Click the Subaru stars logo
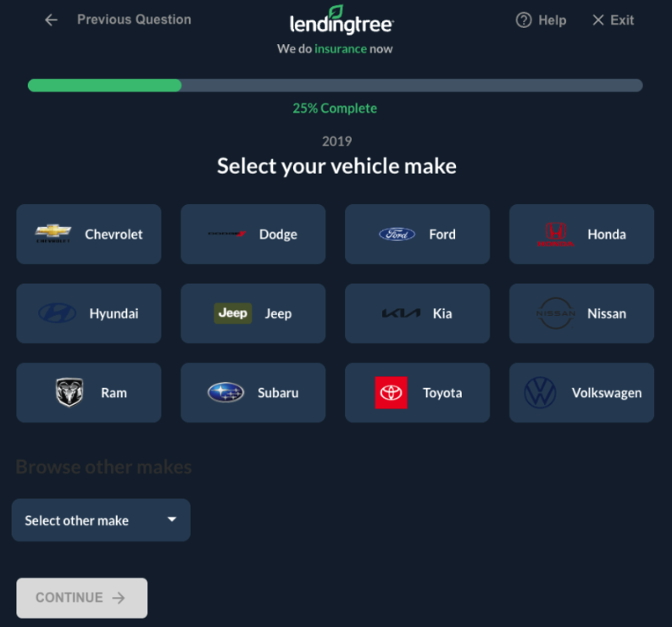Screen dimensions: 672x627 pyautogui.click(x=226, y=392)
